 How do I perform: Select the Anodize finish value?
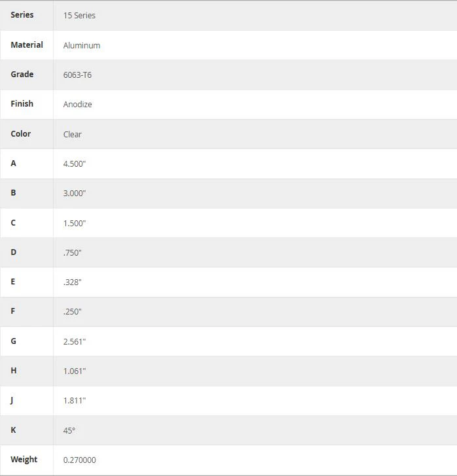[x=77, y=105]
